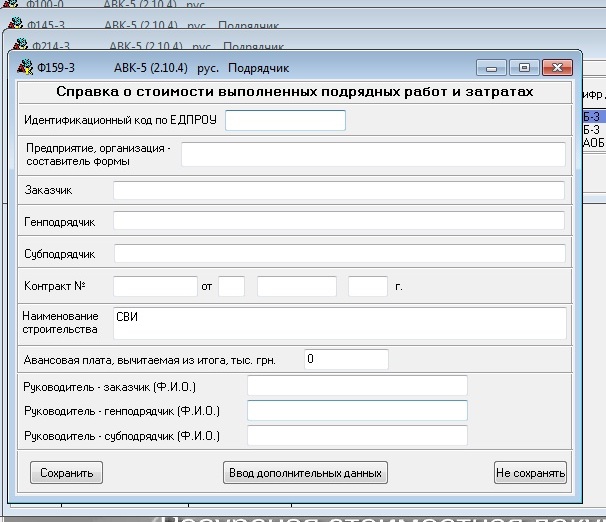Select the Заказчик text field
This screenshot has width=606, height=522.
tap(339, 190)
